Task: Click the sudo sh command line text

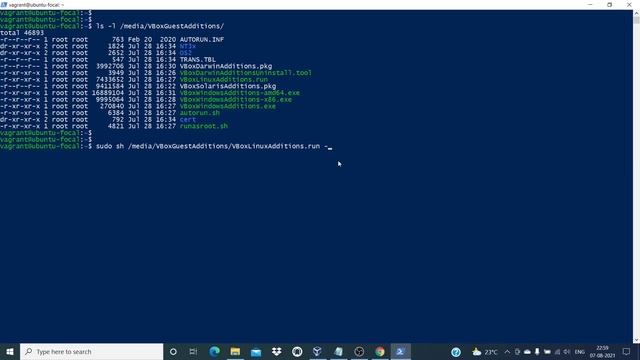Action: pyautogui.click(x=212, y=146)
